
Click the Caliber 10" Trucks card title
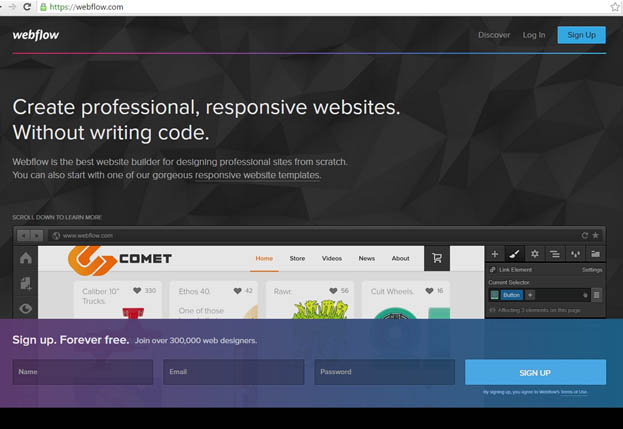101,296
